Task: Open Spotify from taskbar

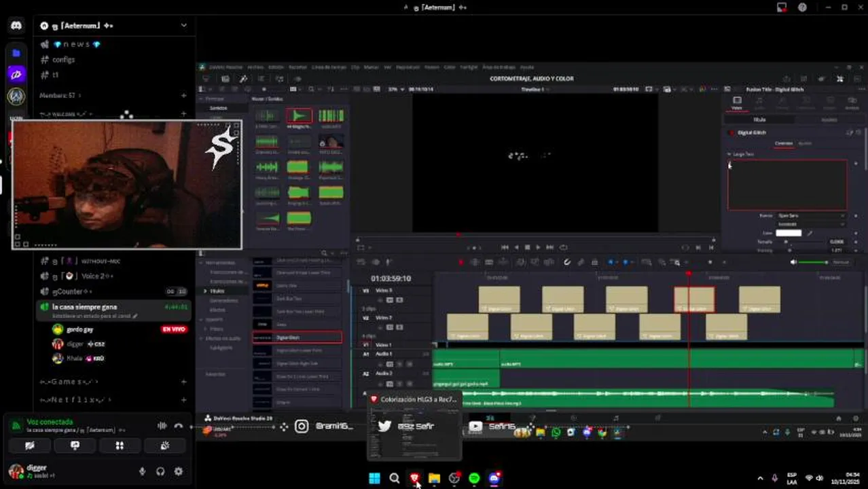Action: pos(474,478)
